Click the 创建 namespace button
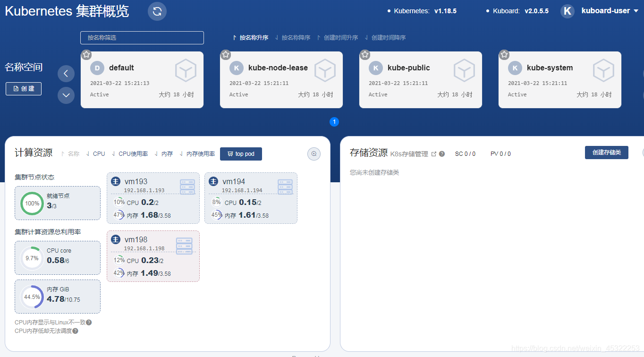The image size is (644, 357). point(24,89)
